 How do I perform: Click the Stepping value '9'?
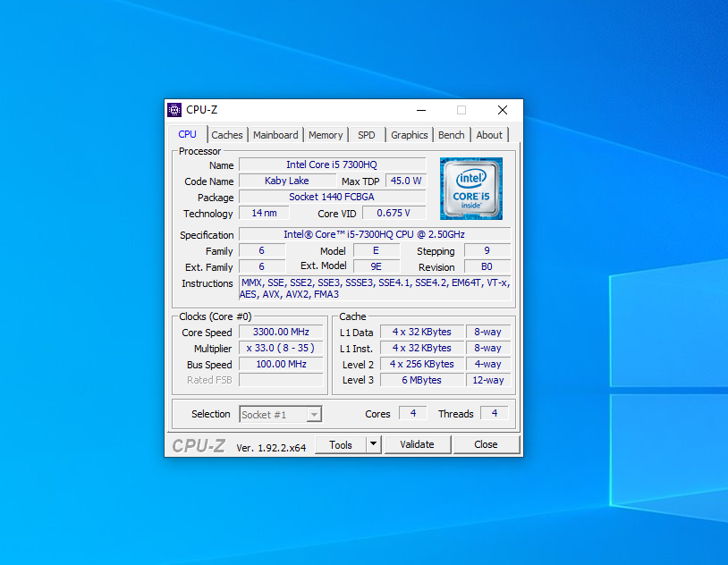click(x=487, y=250)
